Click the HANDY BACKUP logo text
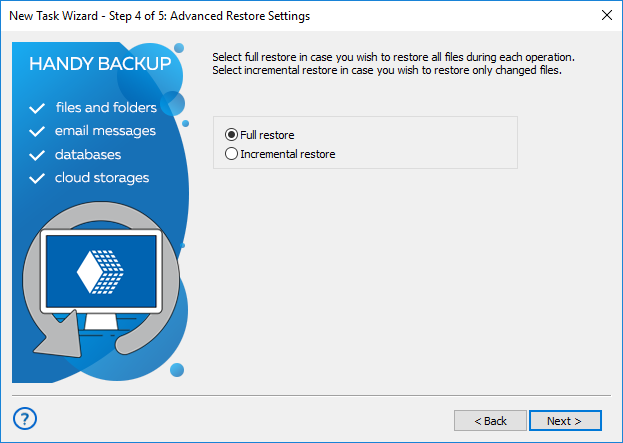 100,65
